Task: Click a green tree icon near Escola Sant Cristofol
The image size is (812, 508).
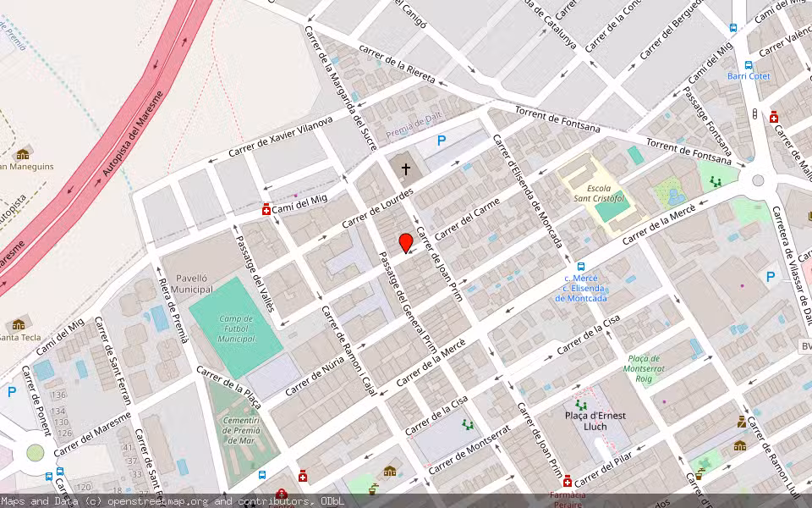Action: [714, 182]
